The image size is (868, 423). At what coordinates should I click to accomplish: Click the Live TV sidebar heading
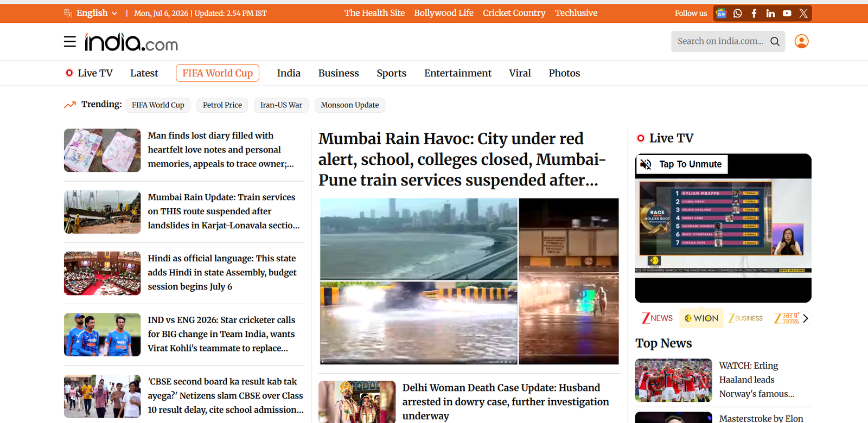[671, 138]
